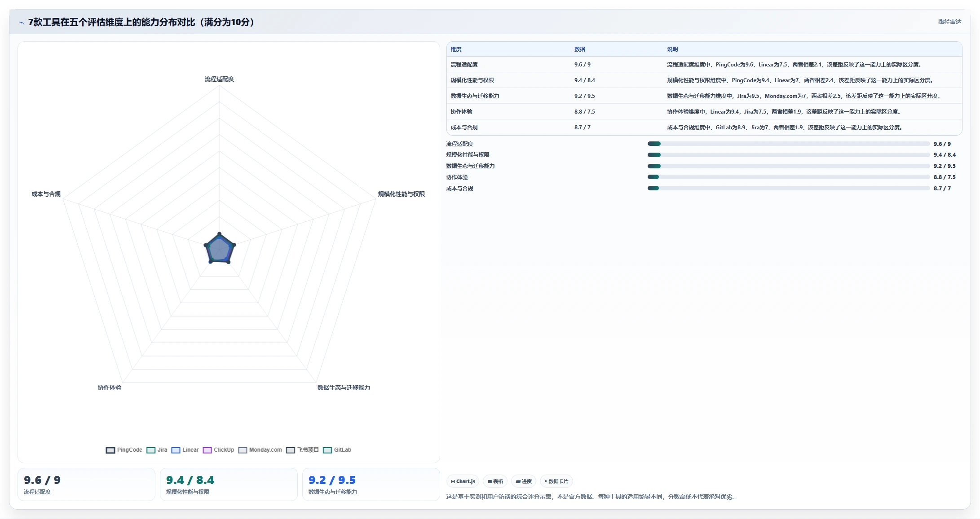
Task: Click the 流程适配度 progress bar
Action: pyautogui.click(x=788, y=144)
